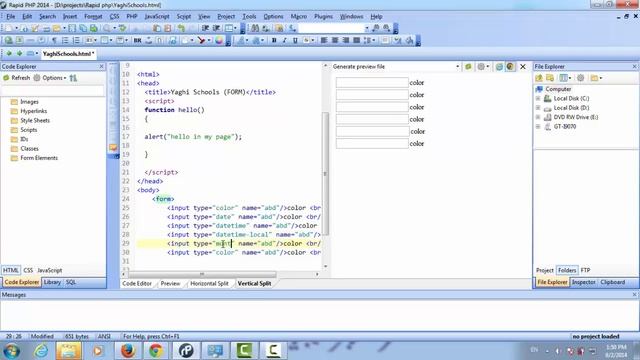
Task: Click the Code Explorer sort icon
Action: point(73,78)
